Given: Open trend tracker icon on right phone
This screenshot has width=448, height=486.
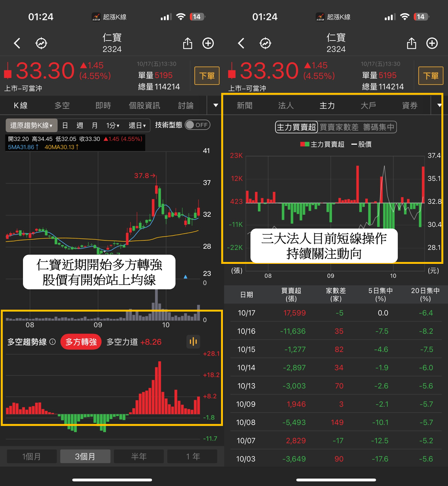Looking at the screenshot, I should coord(265,43).
